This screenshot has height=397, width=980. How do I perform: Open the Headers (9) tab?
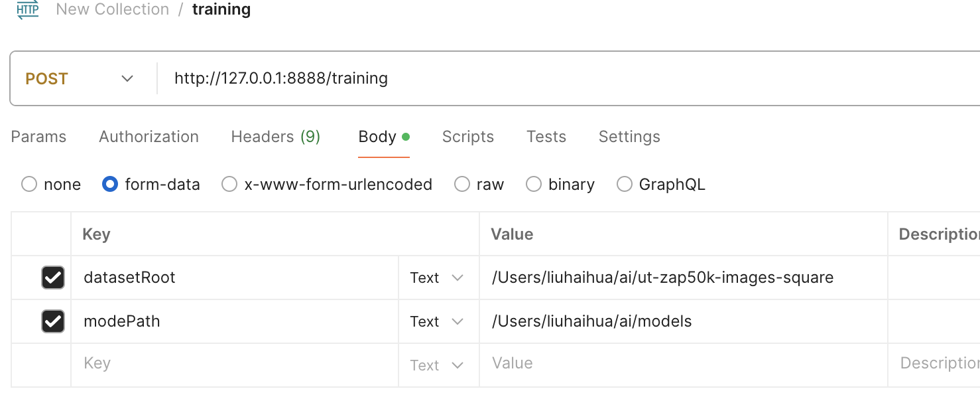click(x=275, y=137)
